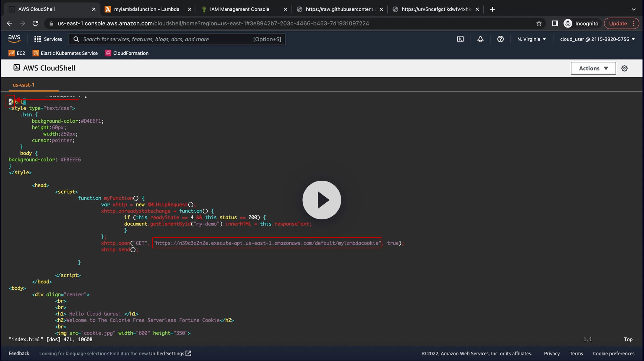Viewport: 644px width, 361px height.
Task: Open the EC2 shortcut
Action: [x=17, y=53]
